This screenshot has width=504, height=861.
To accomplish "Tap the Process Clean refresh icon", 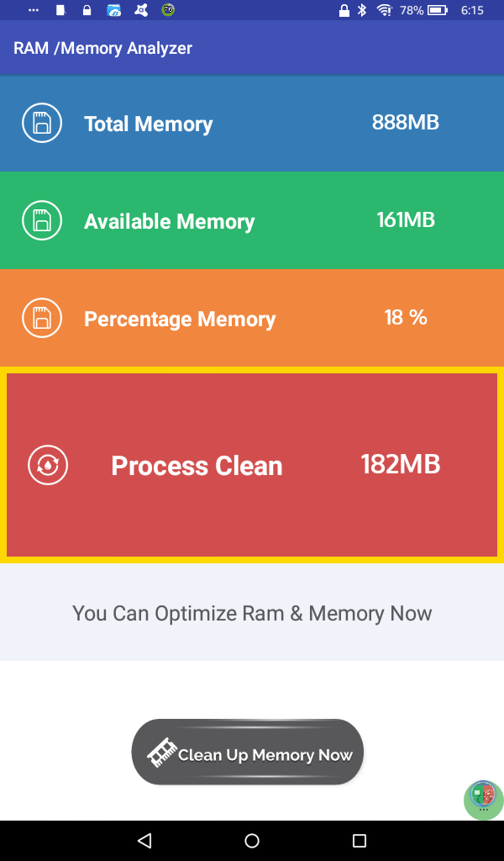I will tap(48, 465).
